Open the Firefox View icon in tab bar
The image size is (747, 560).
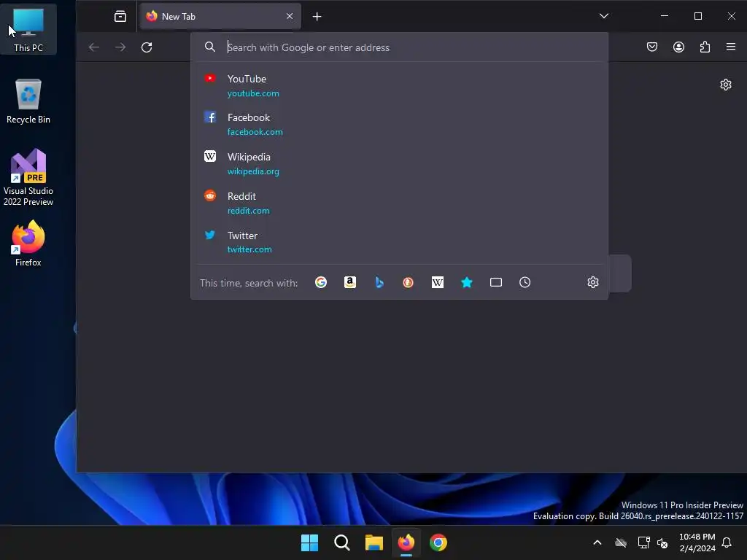pos(120,17)
